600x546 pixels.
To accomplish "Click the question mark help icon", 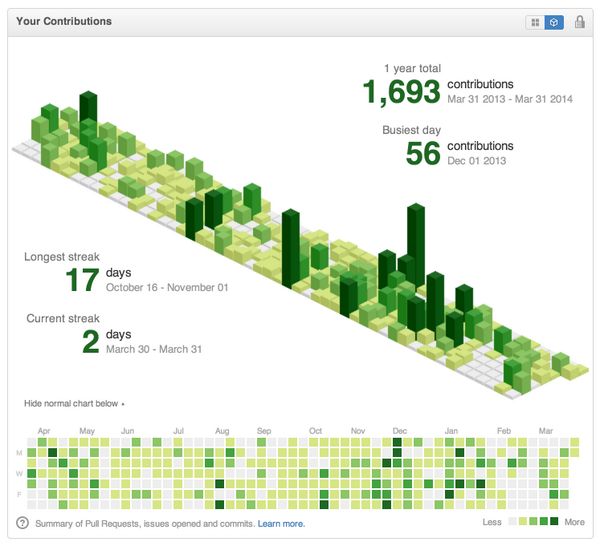I will [x=23, y=523].
